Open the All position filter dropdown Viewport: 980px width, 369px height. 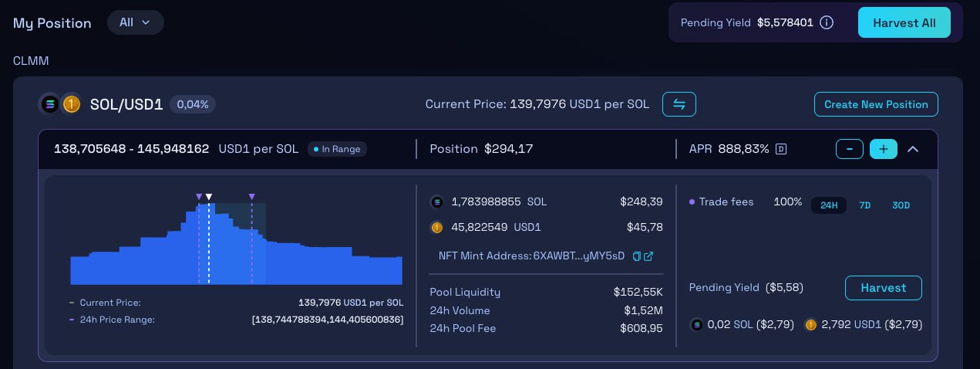tap(135, 22)
